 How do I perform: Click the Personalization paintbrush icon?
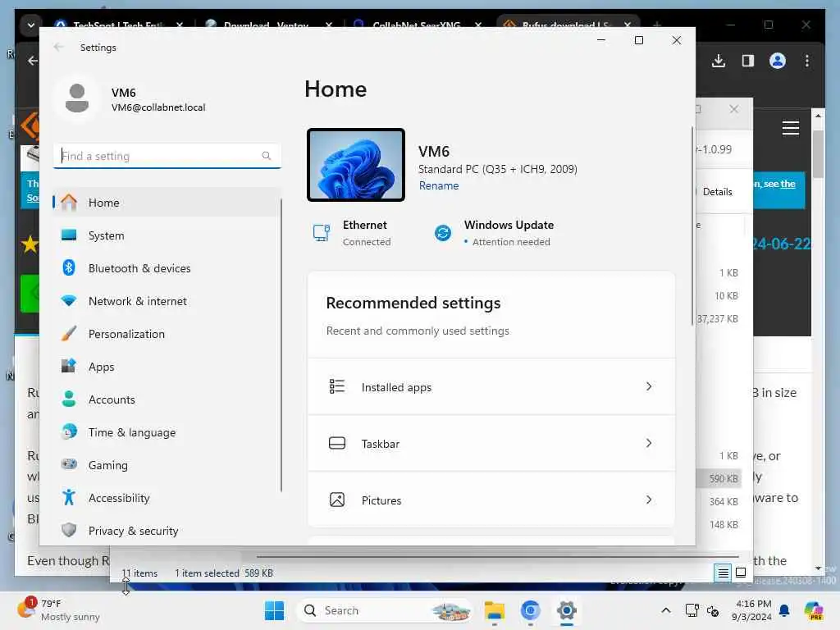click(x=69, y=333)
